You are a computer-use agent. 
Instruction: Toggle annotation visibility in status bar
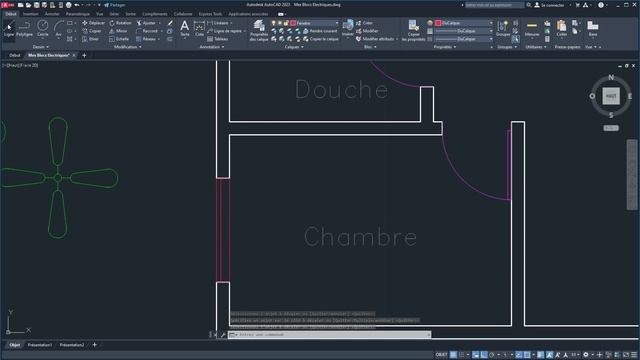550,355
